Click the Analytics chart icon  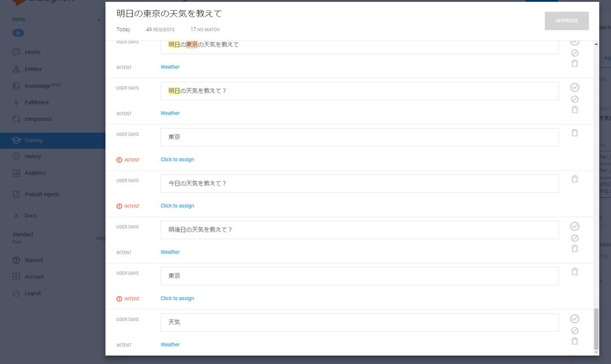coord(16,173)
